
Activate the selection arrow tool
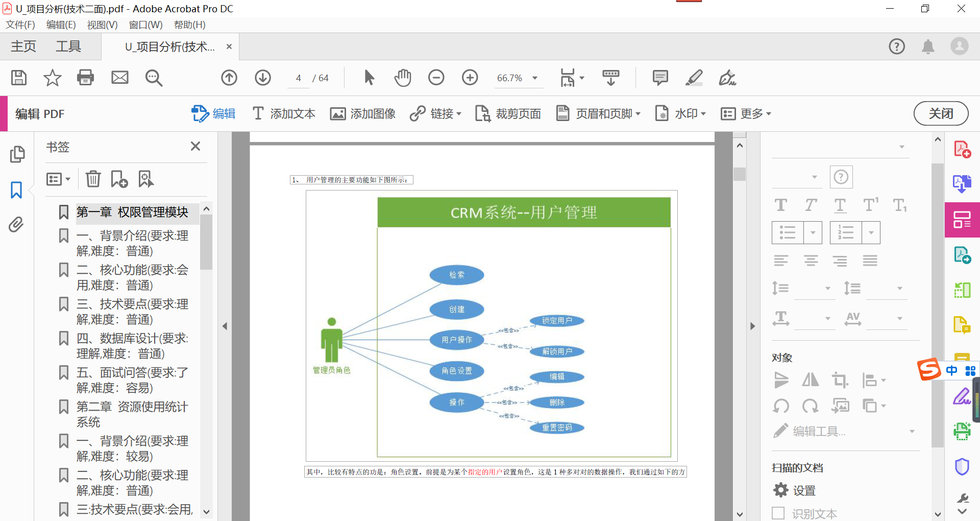369,78
